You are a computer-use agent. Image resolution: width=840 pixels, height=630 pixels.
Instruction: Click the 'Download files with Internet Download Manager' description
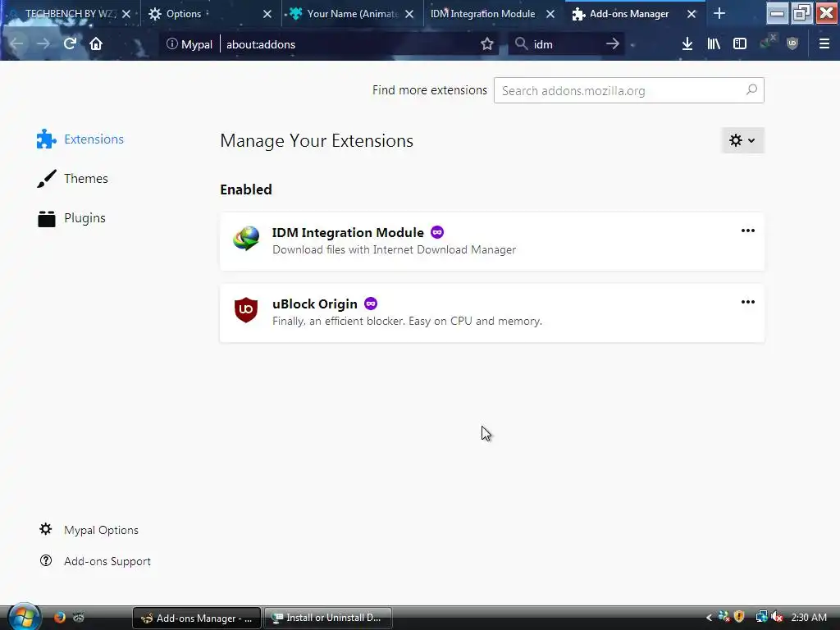point(394,249)
